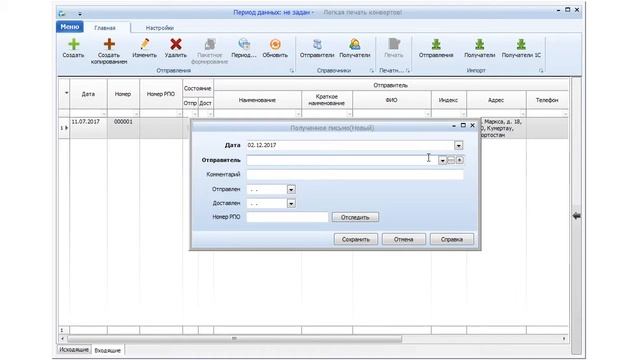
Task: Expand the Отправления group launcher
Action: (x=291, y=71)
